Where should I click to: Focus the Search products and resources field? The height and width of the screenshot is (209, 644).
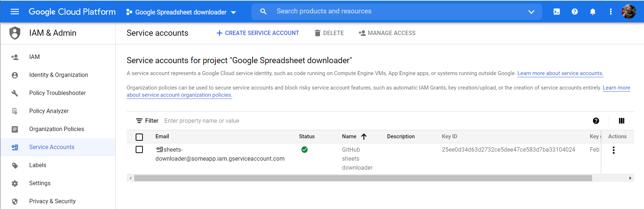tap(397, 12)
